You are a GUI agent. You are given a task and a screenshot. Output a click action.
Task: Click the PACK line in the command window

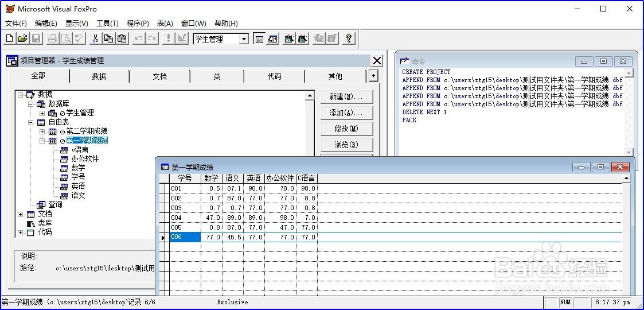click(x=409, y=120)
